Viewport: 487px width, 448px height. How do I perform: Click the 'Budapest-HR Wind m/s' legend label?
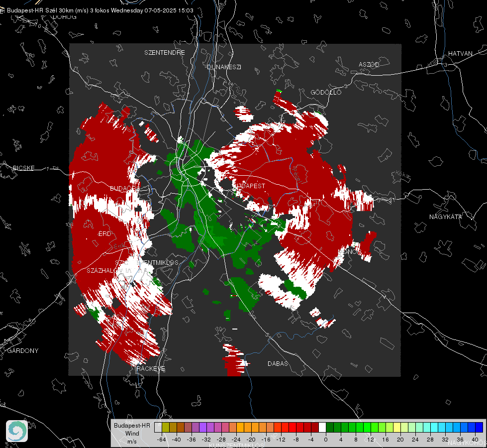[132, 434]
